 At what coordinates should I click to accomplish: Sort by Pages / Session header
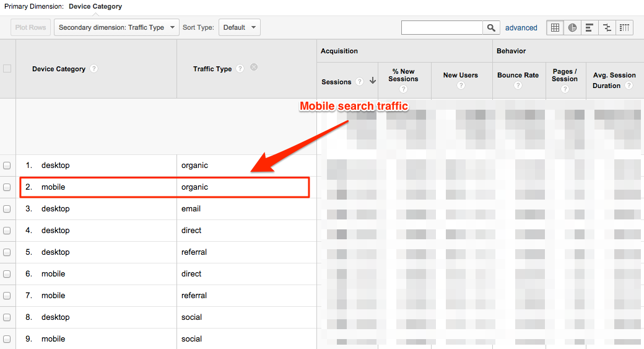pos(565,75)
